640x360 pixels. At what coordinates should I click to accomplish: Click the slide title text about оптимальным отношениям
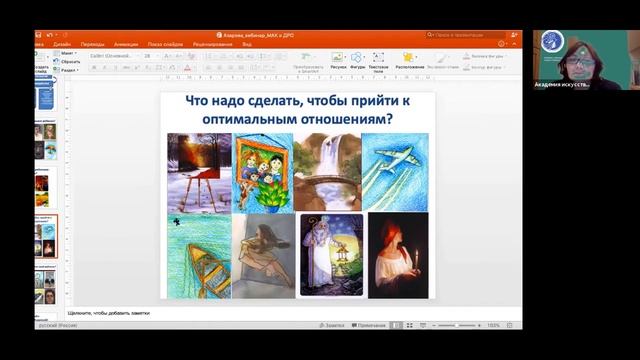pyautogui.click(x=297, y=110)
